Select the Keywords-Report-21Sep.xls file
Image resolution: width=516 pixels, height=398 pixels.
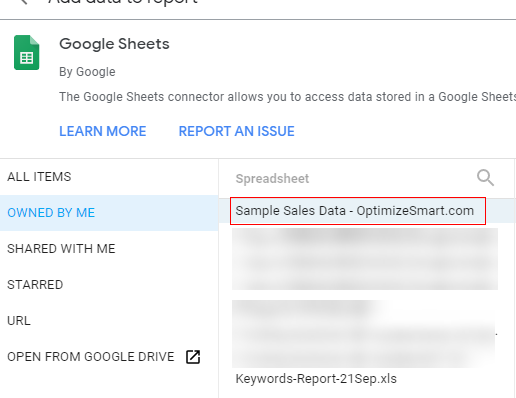pyautogui.click(x=316, y=379)
